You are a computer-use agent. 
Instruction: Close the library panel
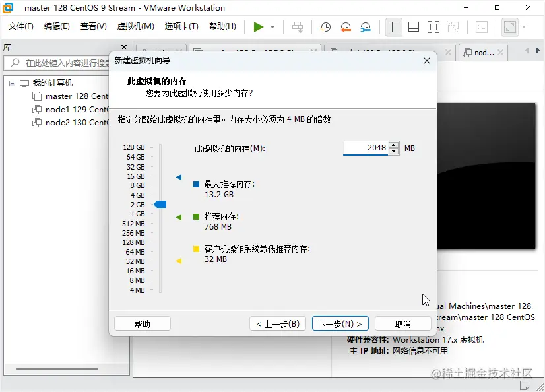click(x=124, y=47)
